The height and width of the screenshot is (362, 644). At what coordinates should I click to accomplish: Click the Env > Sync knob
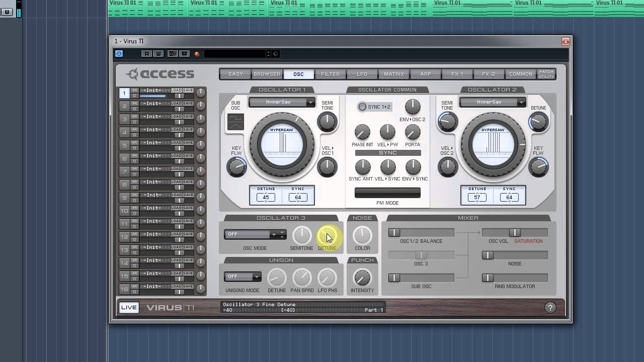[413, 166]
